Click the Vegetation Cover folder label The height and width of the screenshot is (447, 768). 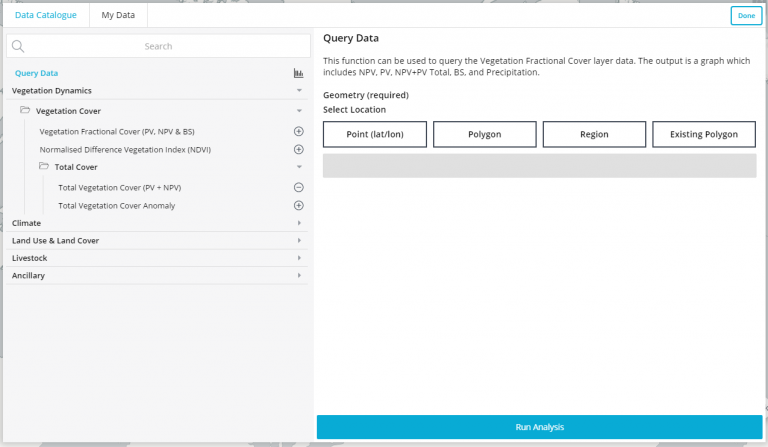tap(68, 111)
